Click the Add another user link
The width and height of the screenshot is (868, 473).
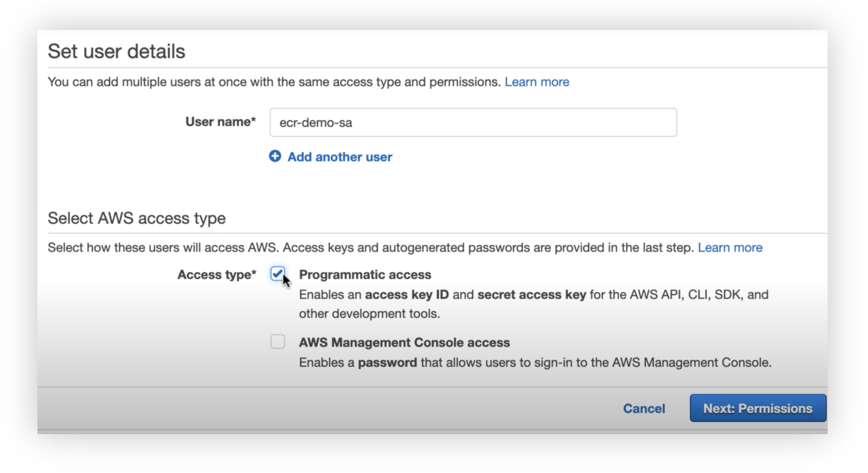[339, 156]
